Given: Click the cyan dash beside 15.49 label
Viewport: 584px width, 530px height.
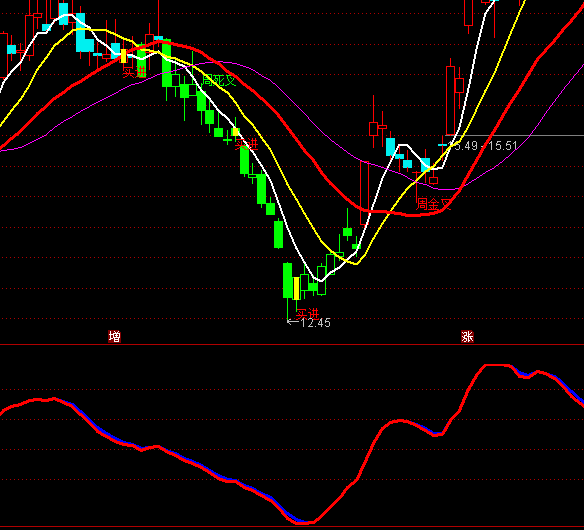Looking at the screenshot, I should (x=442, y=145).
